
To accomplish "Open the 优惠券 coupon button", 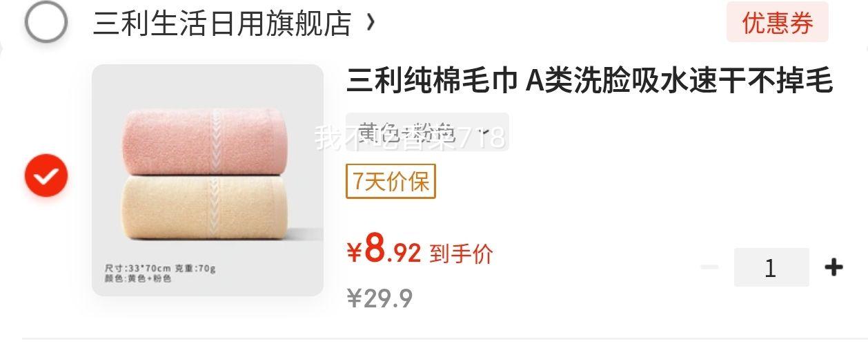I will pos(778,22).
